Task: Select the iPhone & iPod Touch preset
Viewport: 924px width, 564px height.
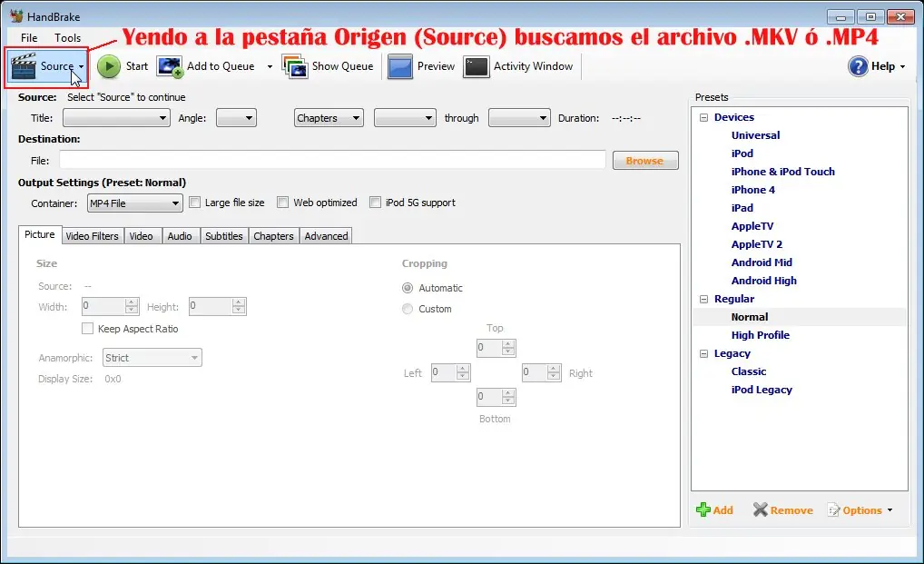Action: [782, 172]
